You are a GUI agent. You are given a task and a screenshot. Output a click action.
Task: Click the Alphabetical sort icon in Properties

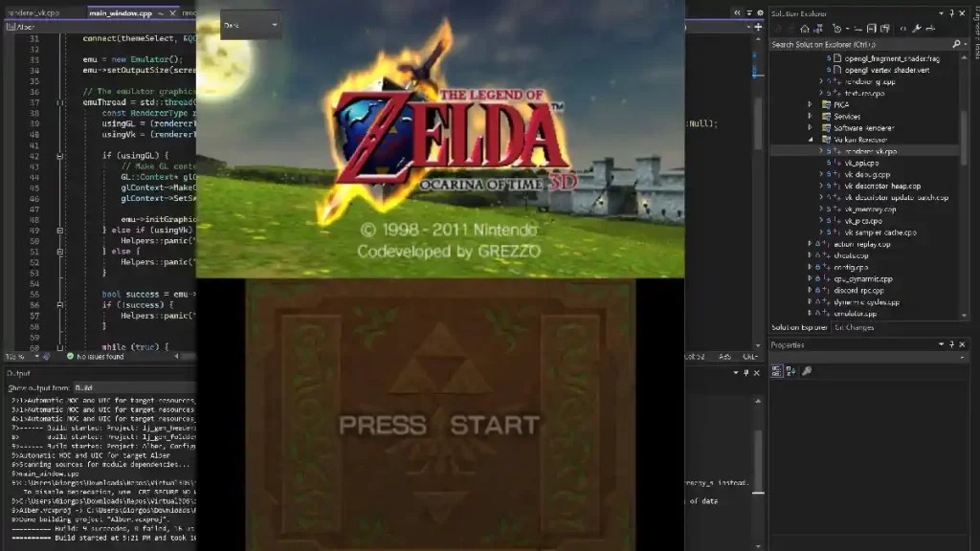point(791,371)
